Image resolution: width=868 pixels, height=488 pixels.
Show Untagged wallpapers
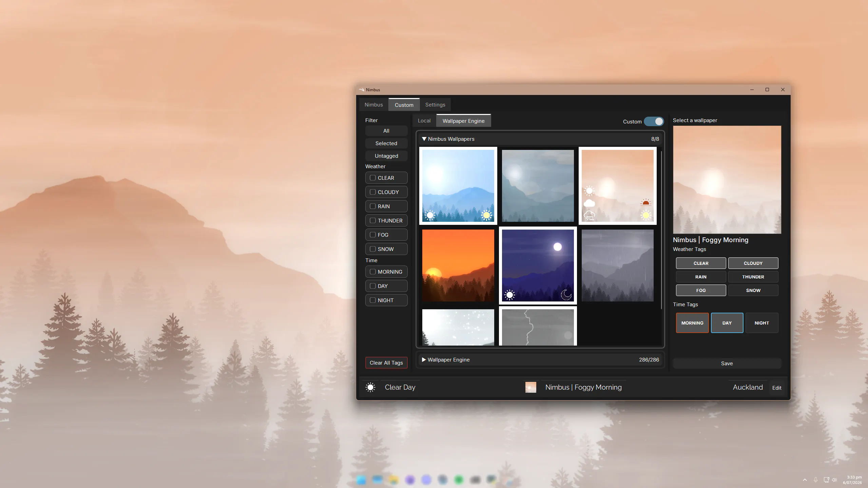(x=386, y=156)
